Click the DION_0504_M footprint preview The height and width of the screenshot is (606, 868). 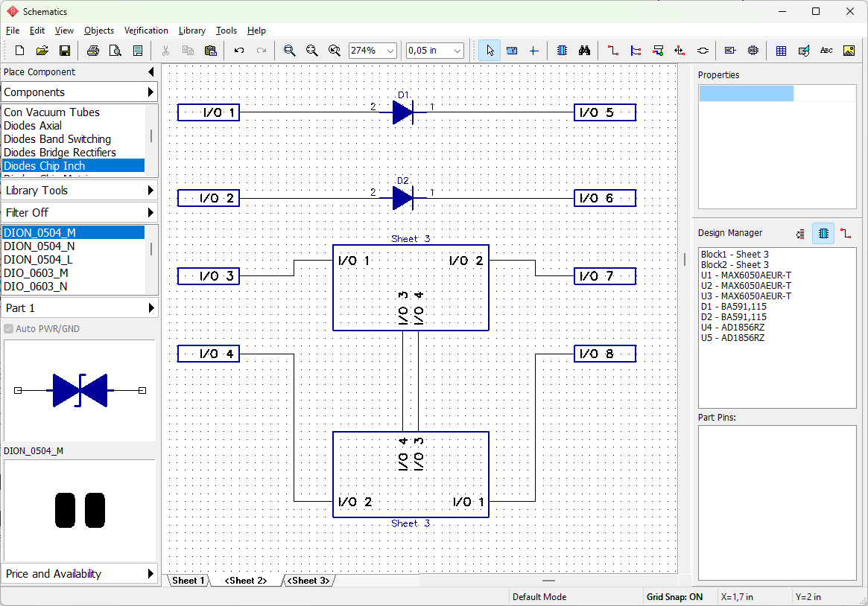pyautogui.click(x=80, y=511)
